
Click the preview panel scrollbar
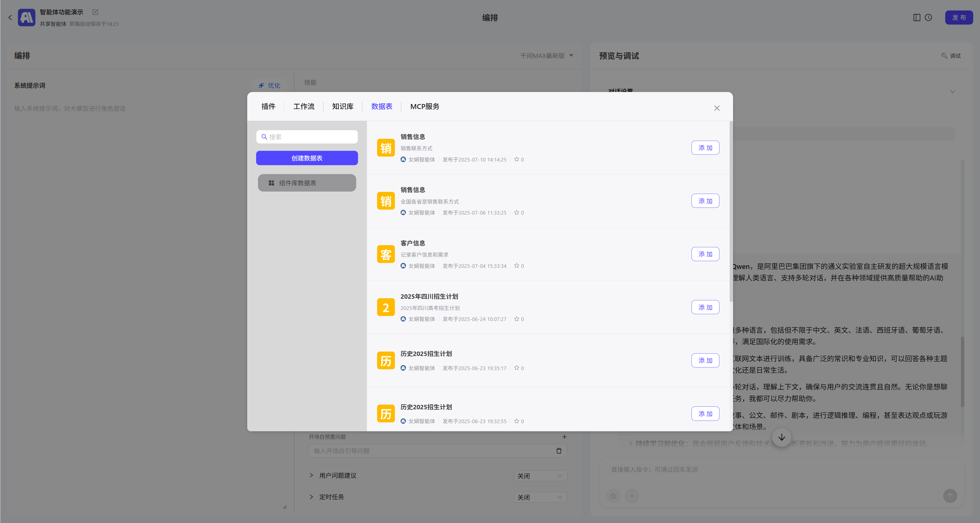pyautogui.click(x=962, y=371)
